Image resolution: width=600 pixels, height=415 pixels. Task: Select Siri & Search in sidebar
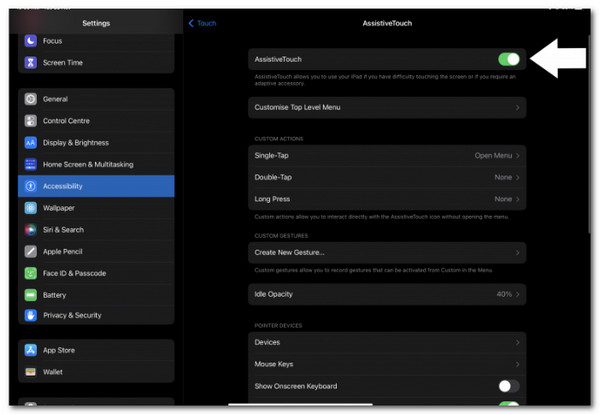point(96,230)
